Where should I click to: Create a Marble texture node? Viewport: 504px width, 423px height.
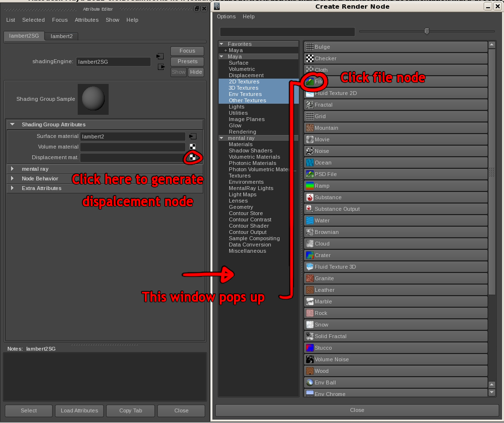pyautogui.click(x=396, y=301)
